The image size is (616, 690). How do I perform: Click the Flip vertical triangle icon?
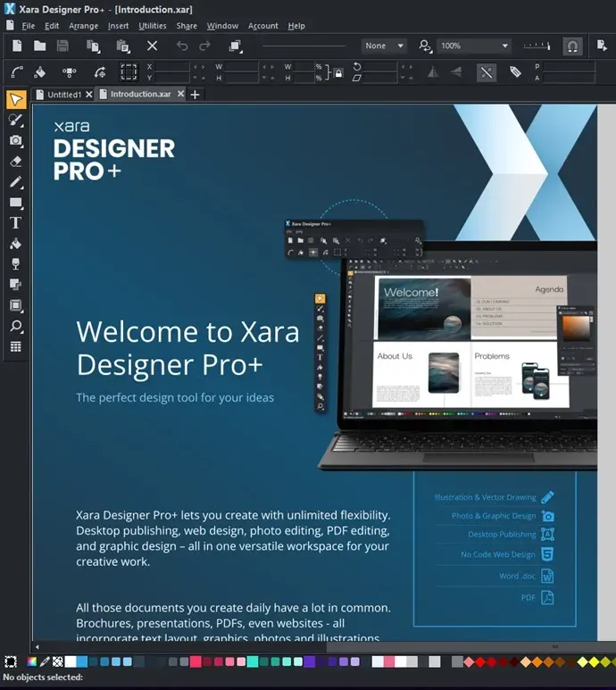coord(456,72)
